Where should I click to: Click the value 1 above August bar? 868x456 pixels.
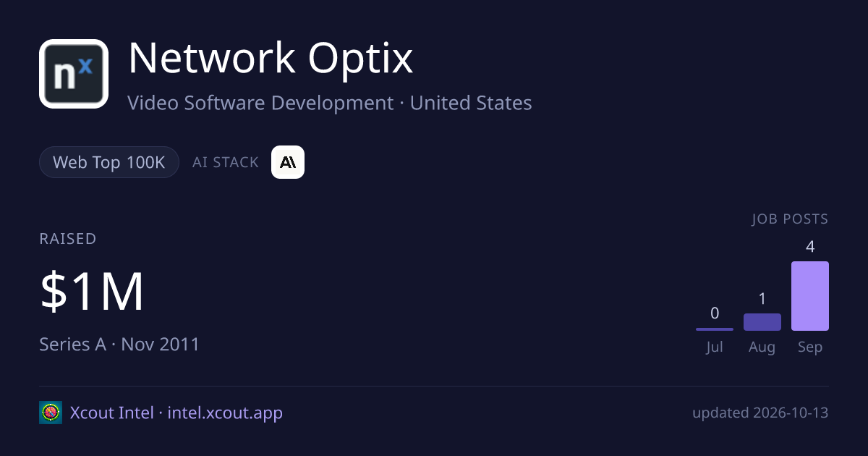(762, 299)
